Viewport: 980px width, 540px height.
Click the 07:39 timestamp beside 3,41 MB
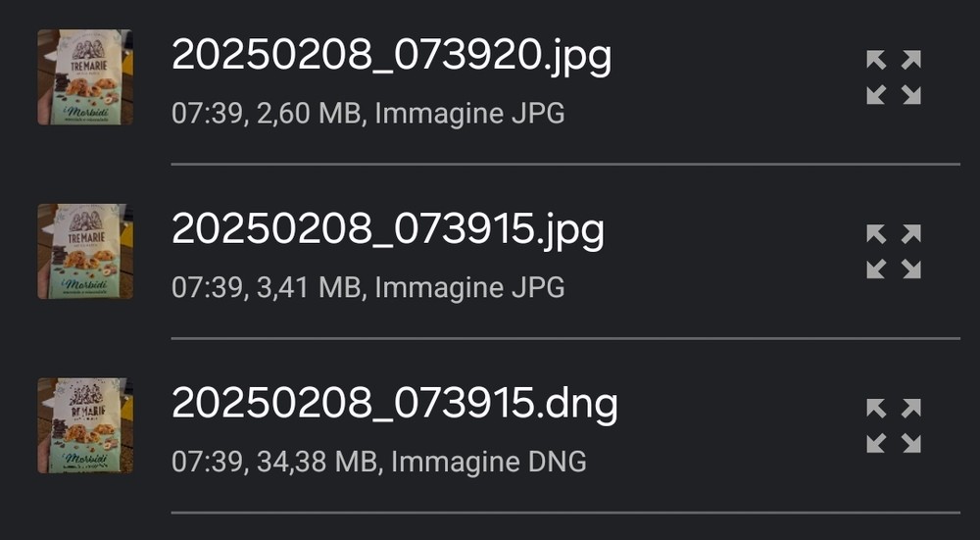click(x=208, y=288)
